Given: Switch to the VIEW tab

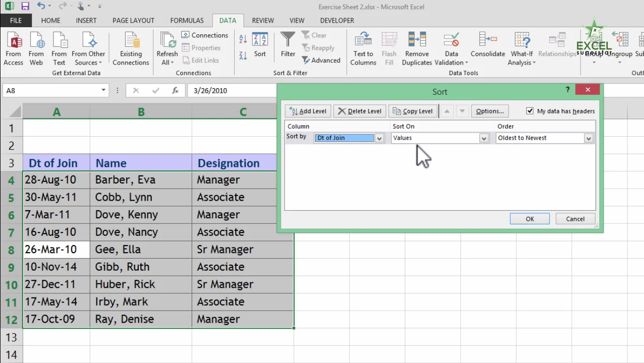Looking at the screenshot, I should [x=297, y=21].
